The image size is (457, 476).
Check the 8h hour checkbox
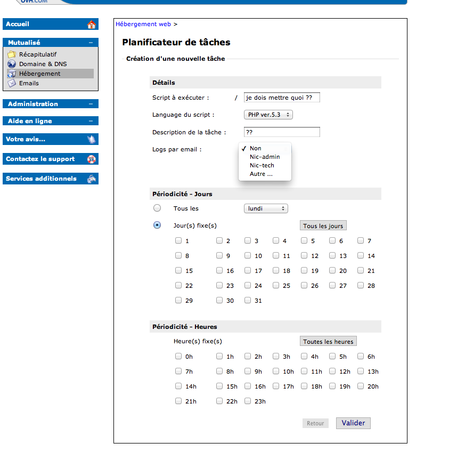pyautogui.click(x=219, y=371)
